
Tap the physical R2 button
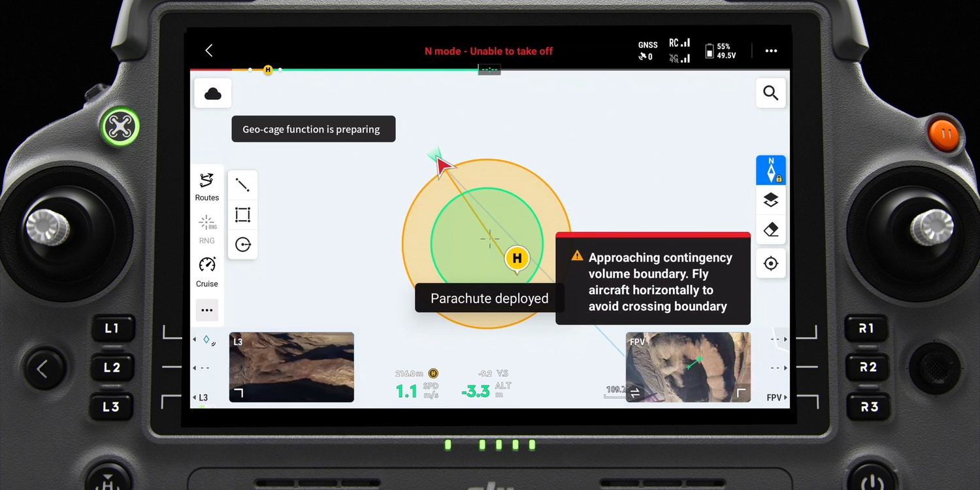pyautogui.click(x=867, y=367)
